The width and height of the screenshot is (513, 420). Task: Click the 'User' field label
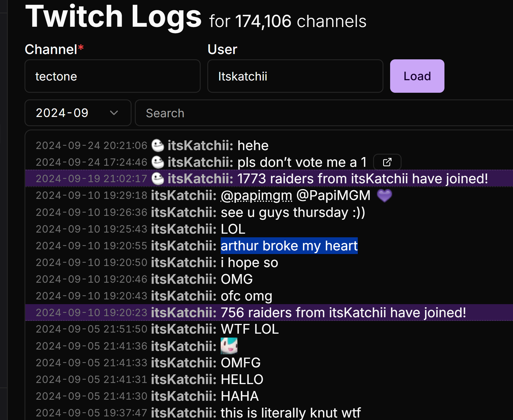tap(222, 50)
